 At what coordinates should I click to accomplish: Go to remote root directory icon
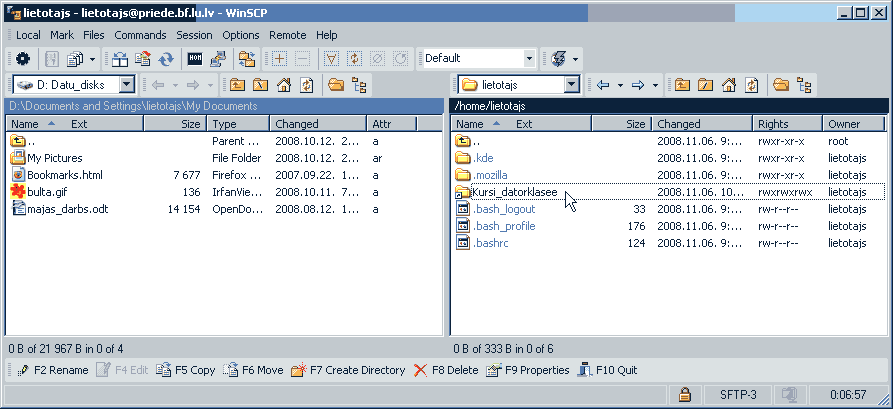[705, 85]
